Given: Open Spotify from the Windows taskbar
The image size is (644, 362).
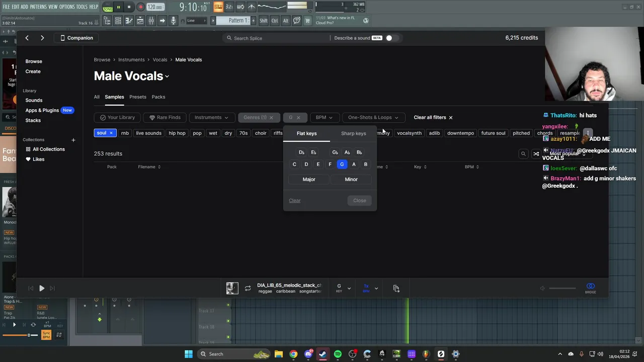Looking at the screenshot, I should (x=338, y=354).
